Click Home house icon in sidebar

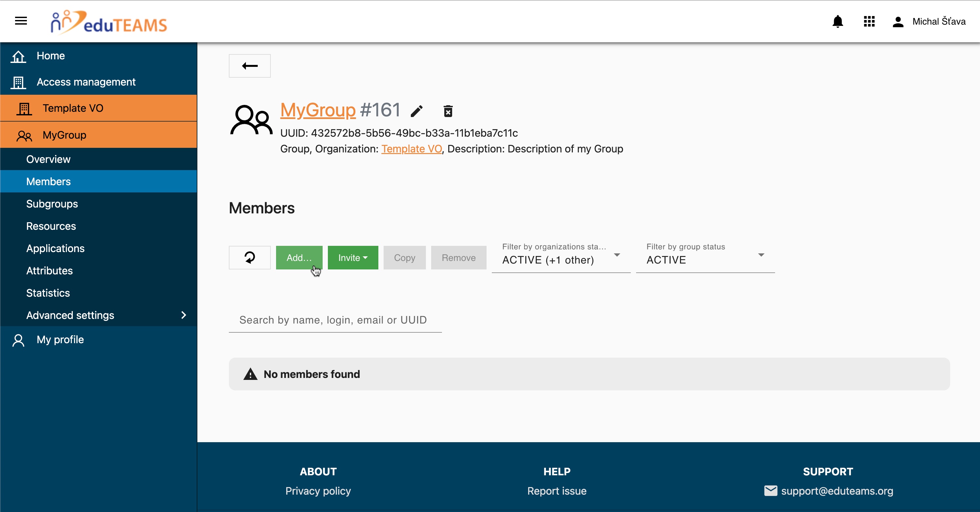click(18, 56)
